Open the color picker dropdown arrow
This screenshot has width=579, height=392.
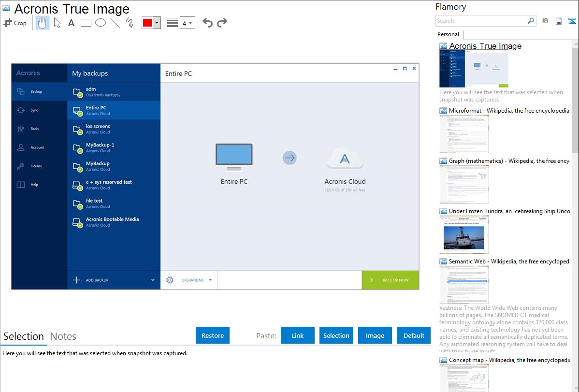[x=157, y=23]
